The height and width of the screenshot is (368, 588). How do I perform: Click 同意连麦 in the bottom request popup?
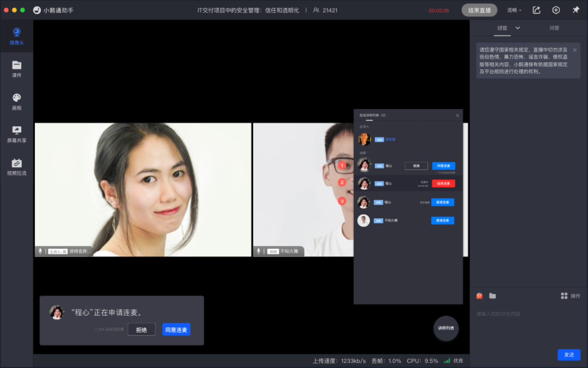[176, 330]
